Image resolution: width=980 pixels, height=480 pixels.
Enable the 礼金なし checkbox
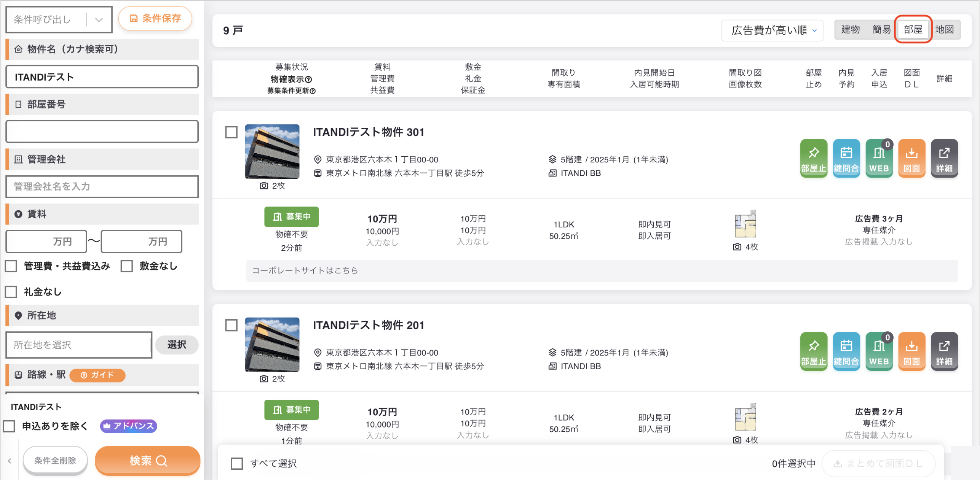click(x=11, y=292)
